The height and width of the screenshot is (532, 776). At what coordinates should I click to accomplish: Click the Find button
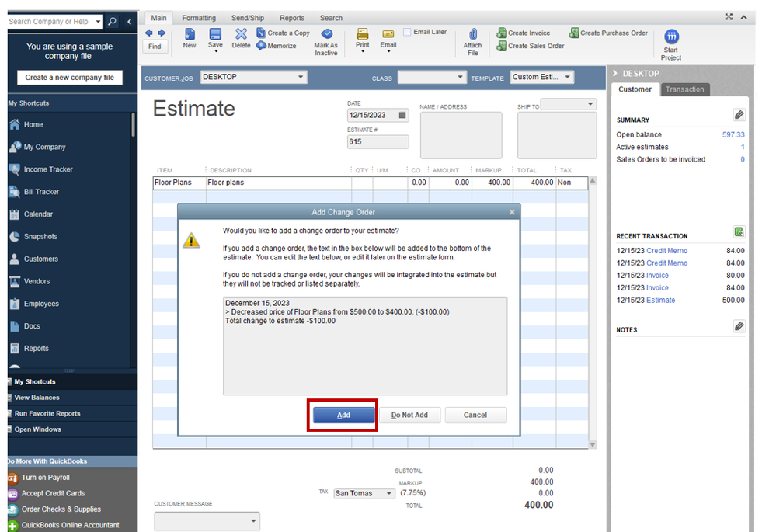click(x=155, y=47)
